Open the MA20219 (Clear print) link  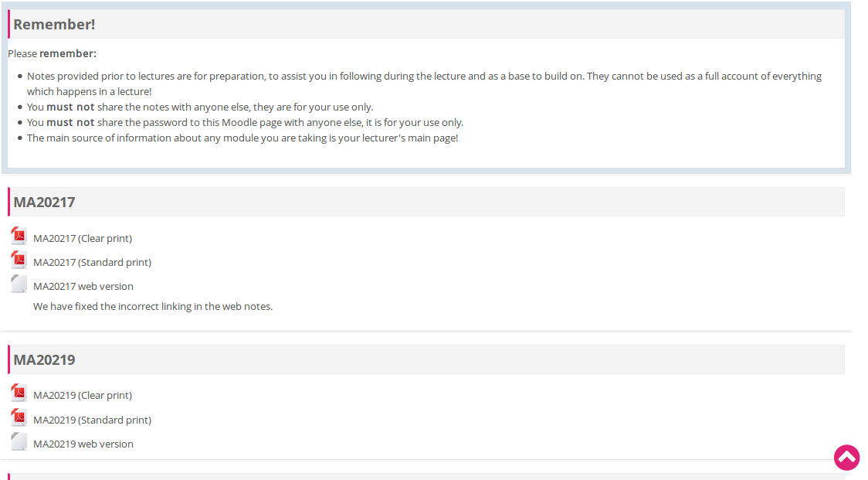[x=83, y=396]
